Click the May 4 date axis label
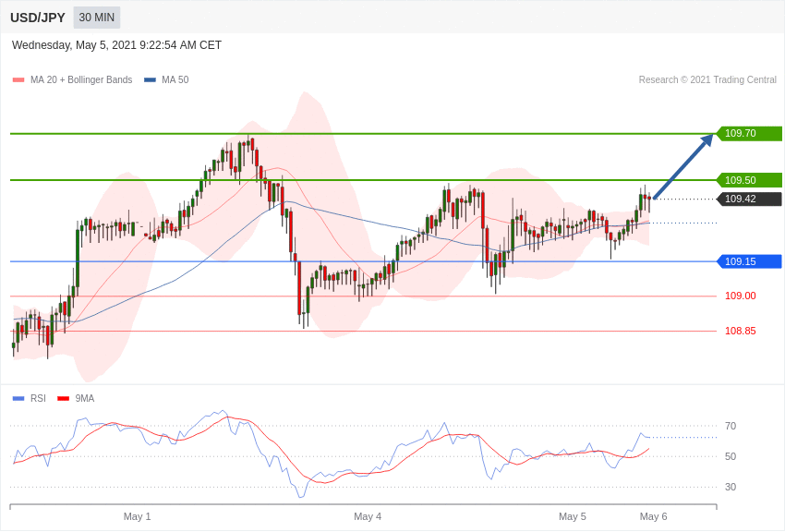 368,516
